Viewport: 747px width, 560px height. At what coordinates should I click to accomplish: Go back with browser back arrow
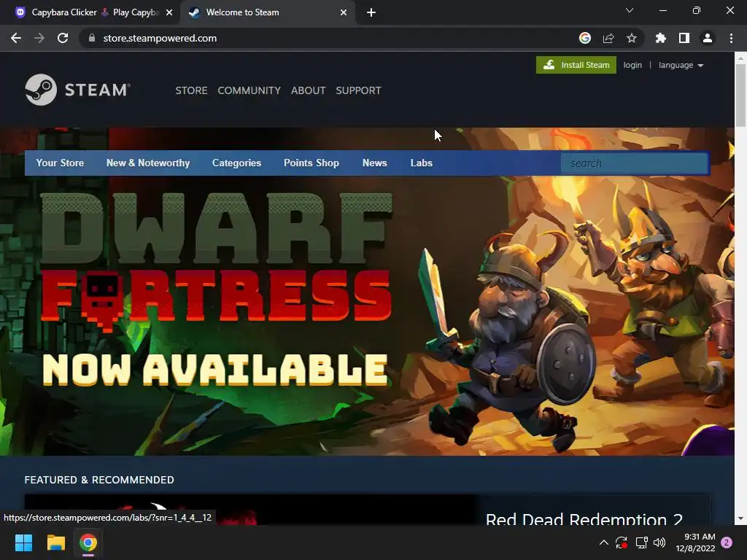tap(16, 38)
